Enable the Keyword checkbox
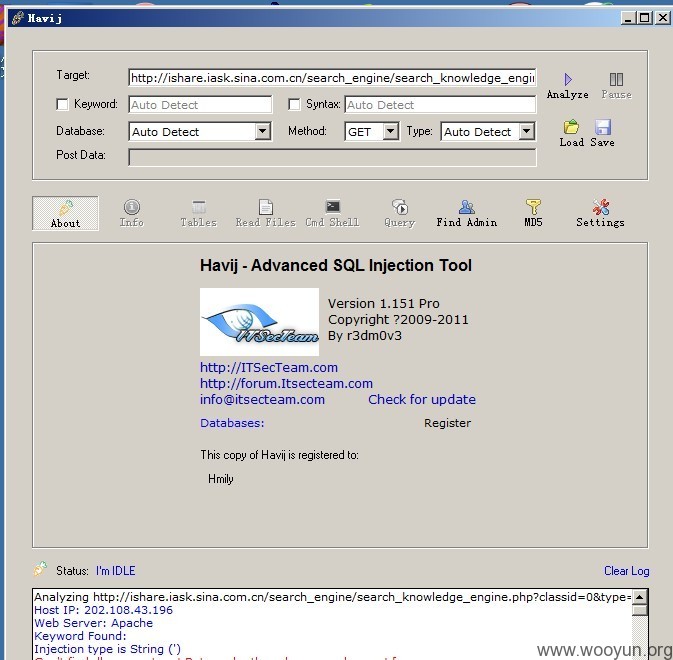The height and width of the screenshot is (660, 673). pos(62,104)
